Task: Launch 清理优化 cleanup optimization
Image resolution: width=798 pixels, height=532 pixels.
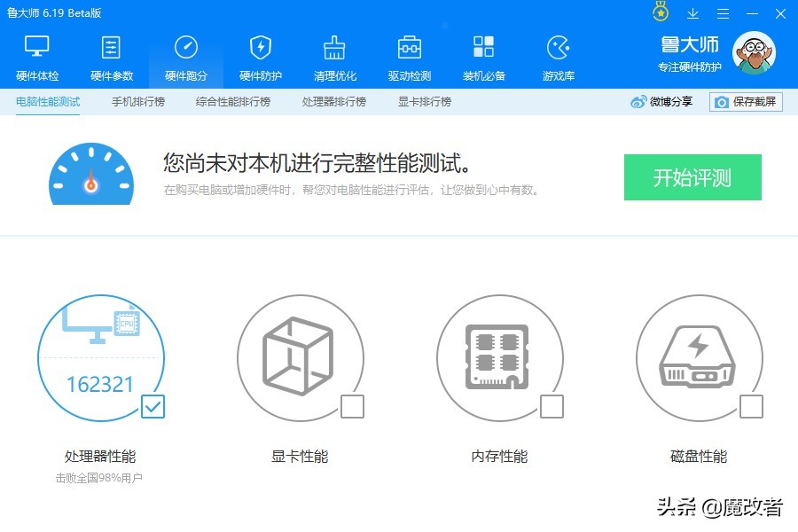Action: [334, 55]
